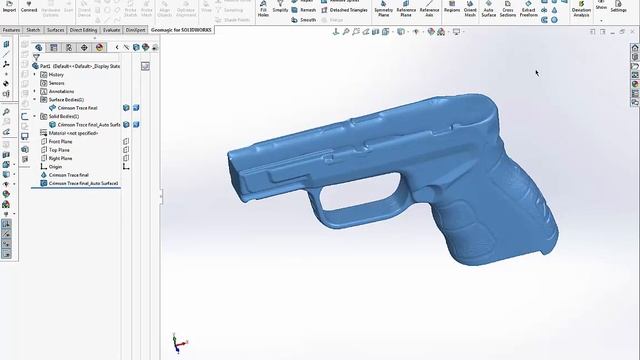Apply the Smooth mesh command
Image resolution: width=640 pixels, height=360 pixels.
coord(304,20)
